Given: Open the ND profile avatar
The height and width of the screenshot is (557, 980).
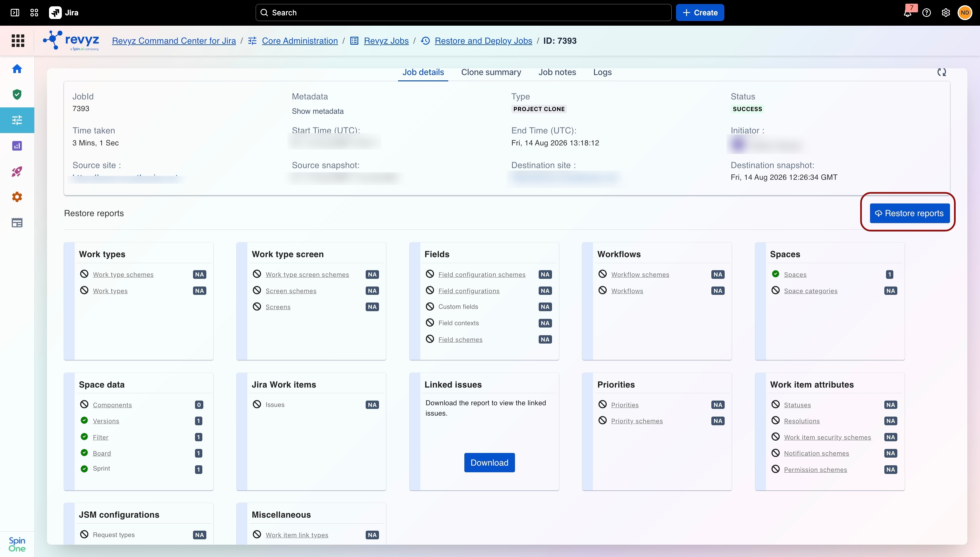Looking at the screenshot, I should pyautogui.click(x=965, y=13).
